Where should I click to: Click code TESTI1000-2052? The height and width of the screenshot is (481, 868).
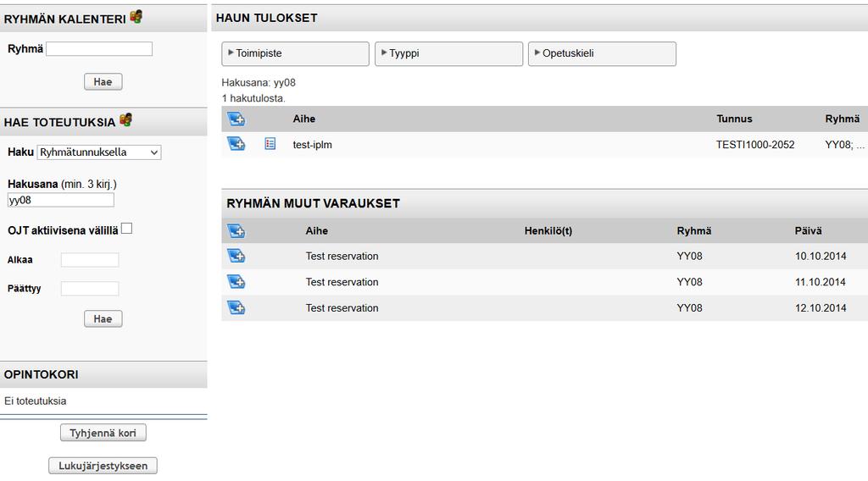click(755, 145)
